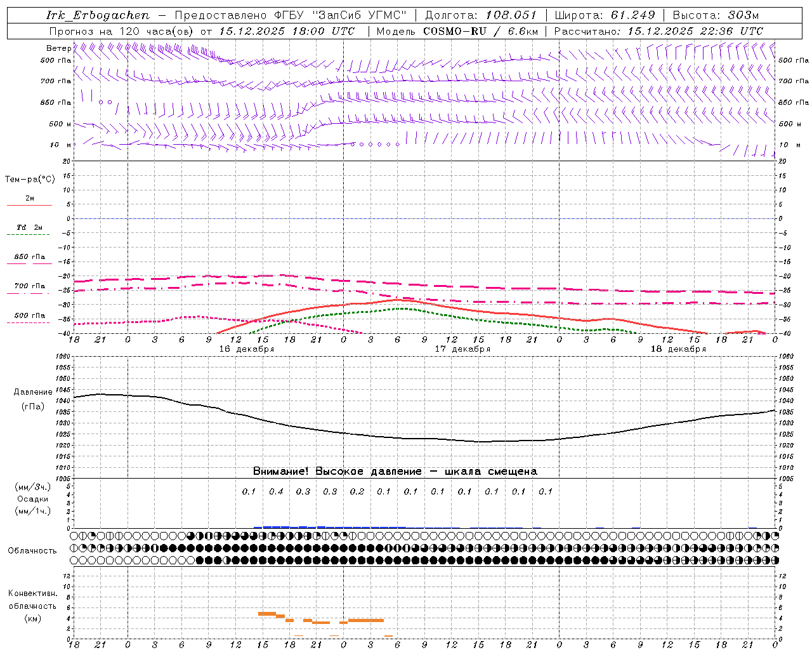Image resolution: width=812 pixels, height=650 pixels.
Task: Click the warning "Внимание! Высокое давление — шкала смещена"
Action: [395, 472]
